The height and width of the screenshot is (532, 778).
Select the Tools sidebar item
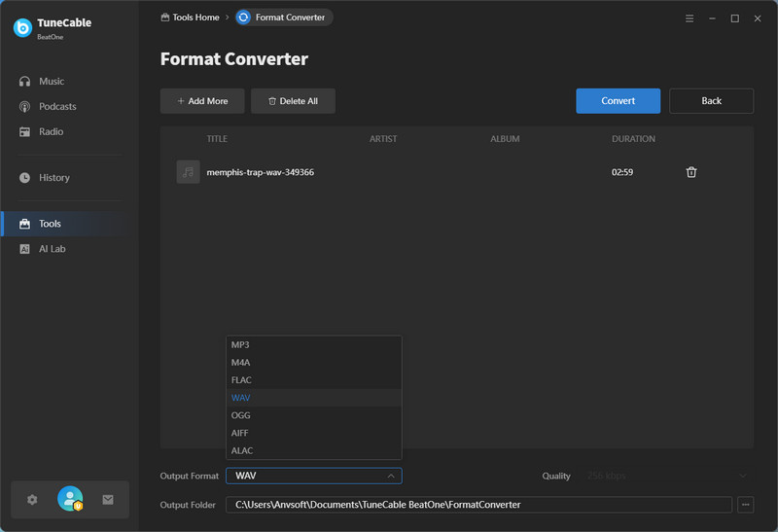[x=68, y=224]
